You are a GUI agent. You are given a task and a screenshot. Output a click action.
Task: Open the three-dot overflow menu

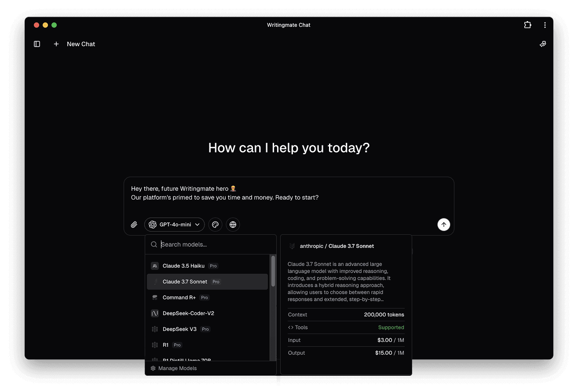pos(545,25)
